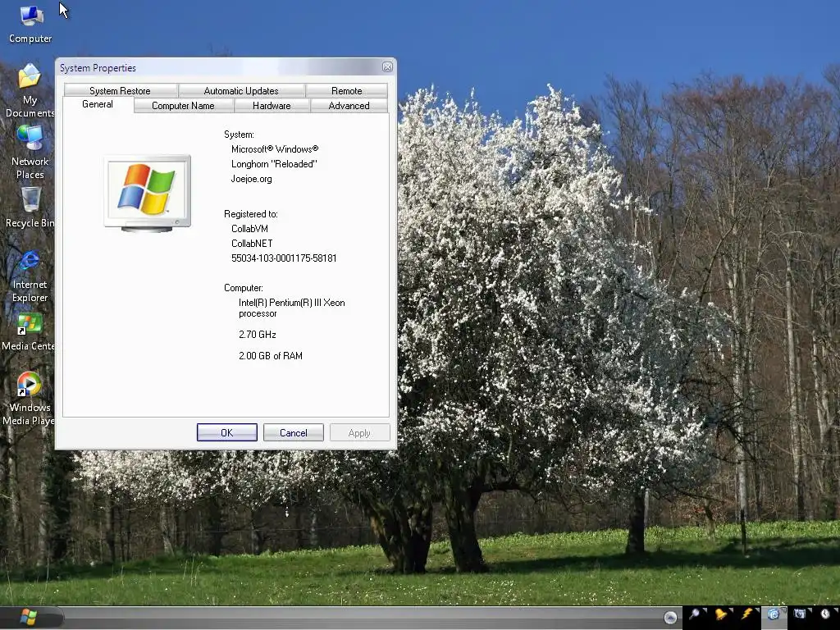Screen dimensions: 840x630
Task: Expand hidden tray icons arrow
Action: pos(670,618)
